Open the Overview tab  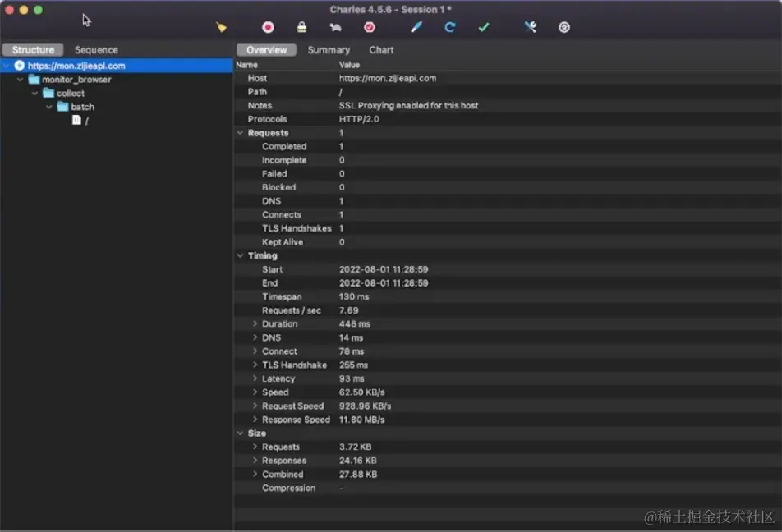click(266, 50)
